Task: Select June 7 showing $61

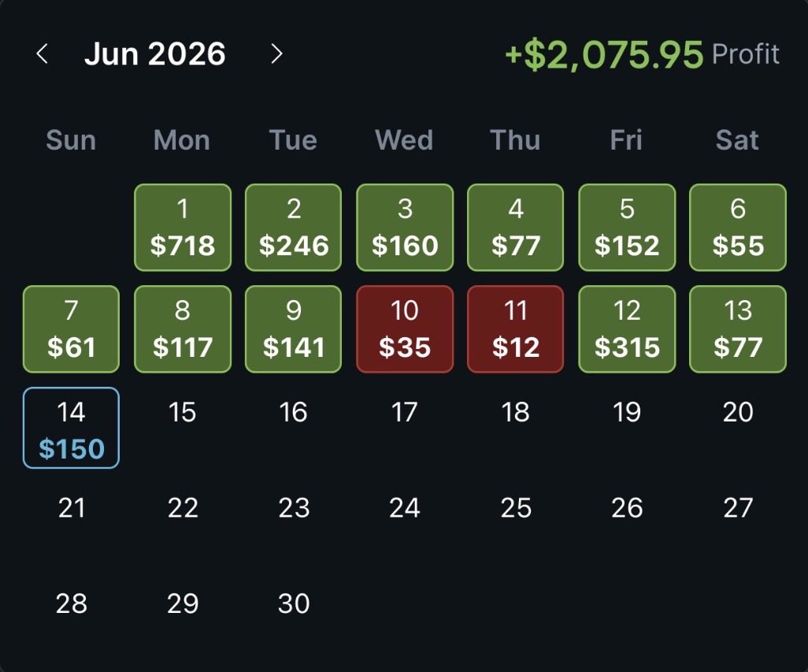Action: pyautogui.click(x=71, y=329)
